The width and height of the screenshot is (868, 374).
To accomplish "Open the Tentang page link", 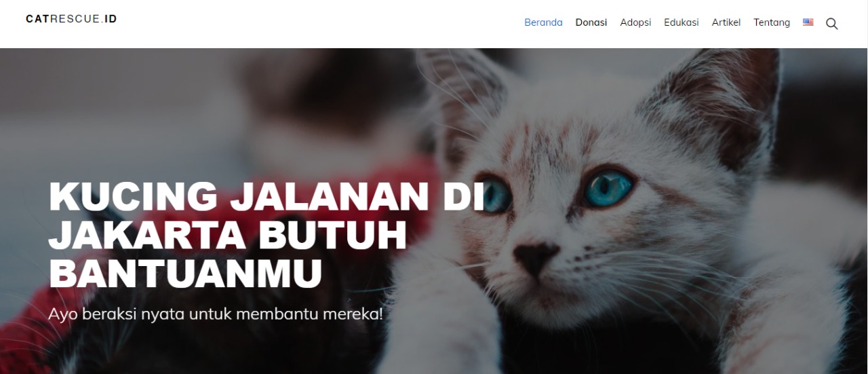I will tap(772, 22).
